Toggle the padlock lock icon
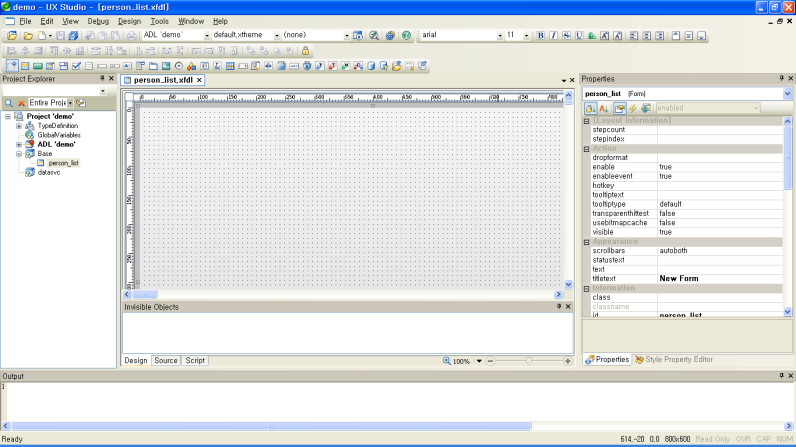 tap(305, 51)
